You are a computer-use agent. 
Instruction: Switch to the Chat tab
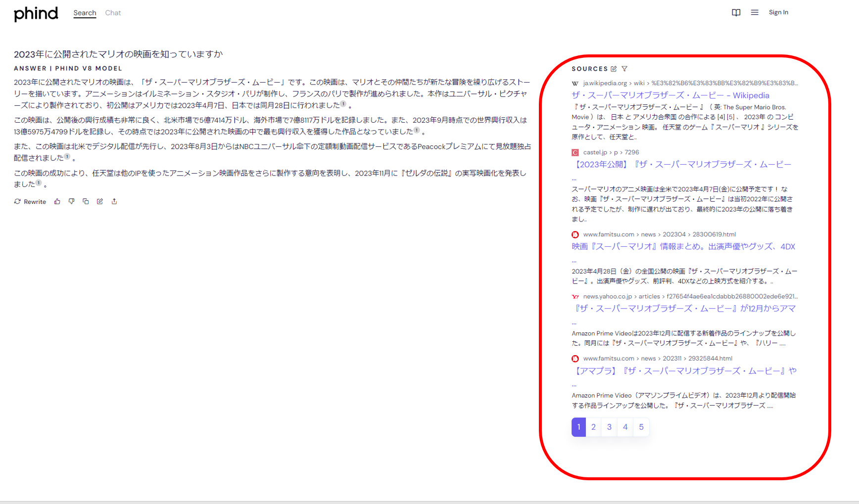(113, 13)
